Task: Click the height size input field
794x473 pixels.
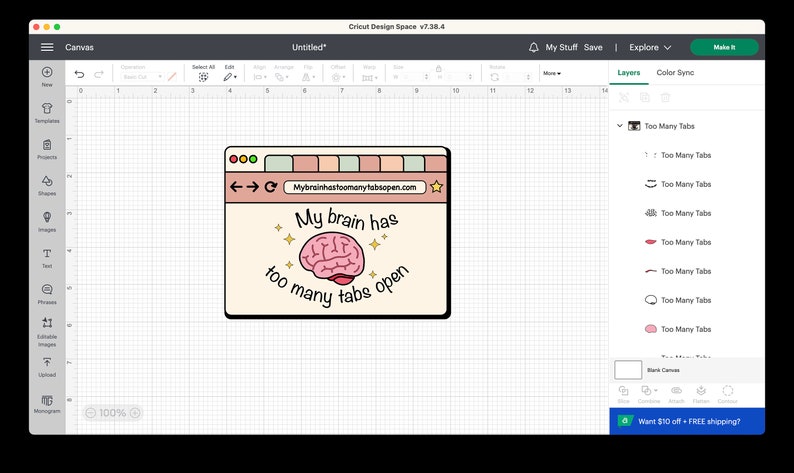Action: (x=458, y=77)
